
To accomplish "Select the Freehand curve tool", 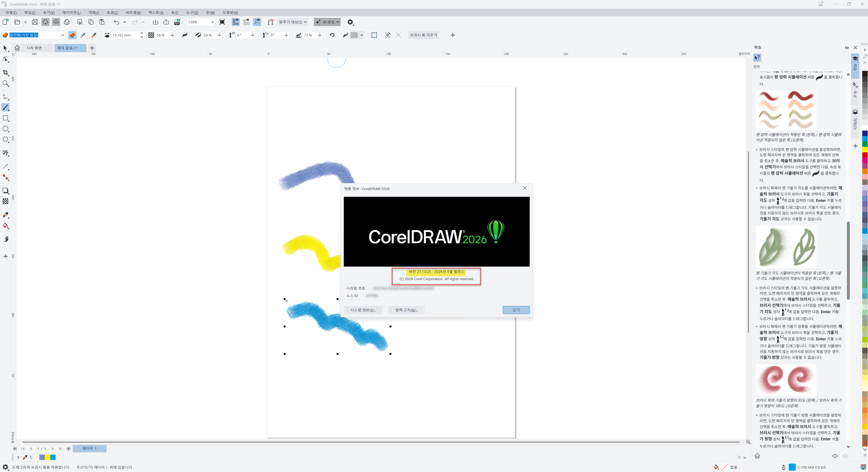I will [5, 97].
